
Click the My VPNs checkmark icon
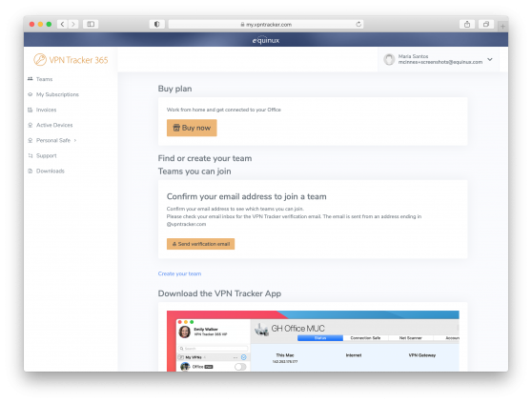tap(244, 357)
